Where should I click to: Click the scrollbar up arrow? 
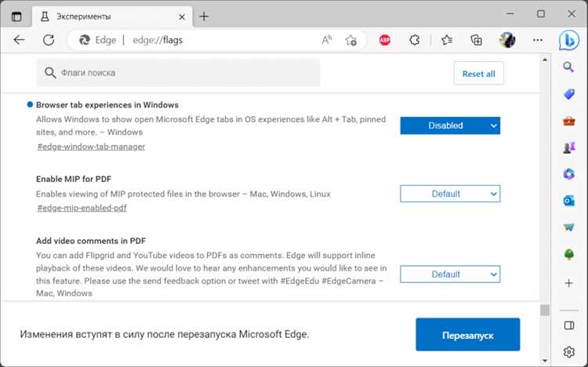pyautogui.click(x=545, y=60)
